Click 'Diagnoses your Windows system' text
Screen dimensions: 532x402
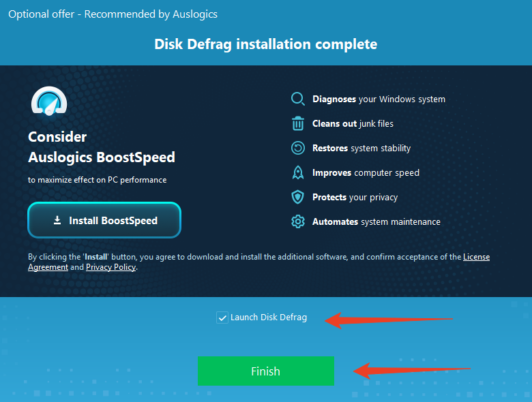(x=379, y=99)
